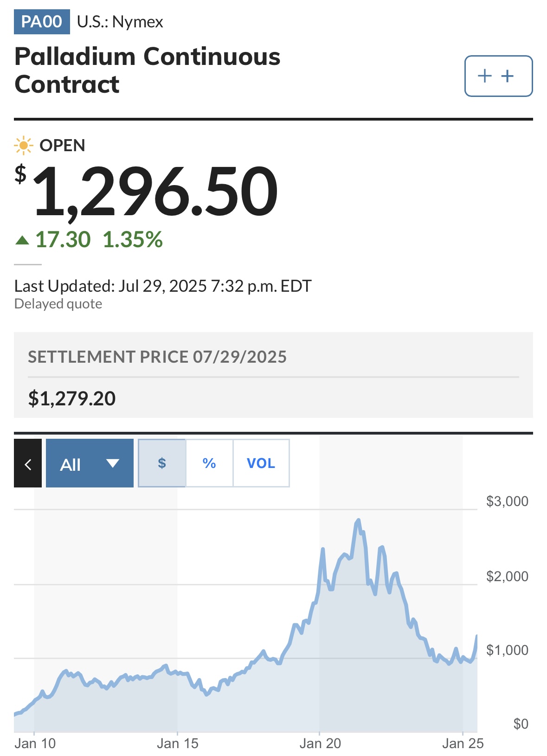Click the Jan 20 axis label

click(320, 743)
